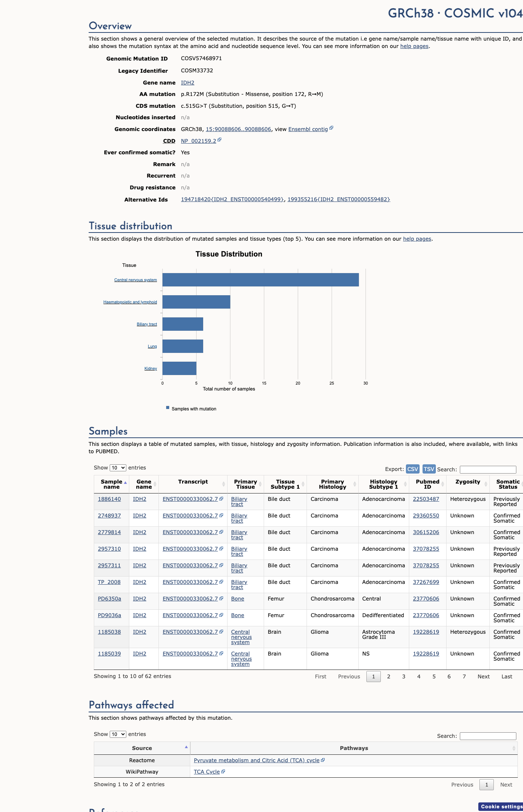
Task: Open Pubmed ID 23770606 for PD9036a
Action: (x=426, y=615)
